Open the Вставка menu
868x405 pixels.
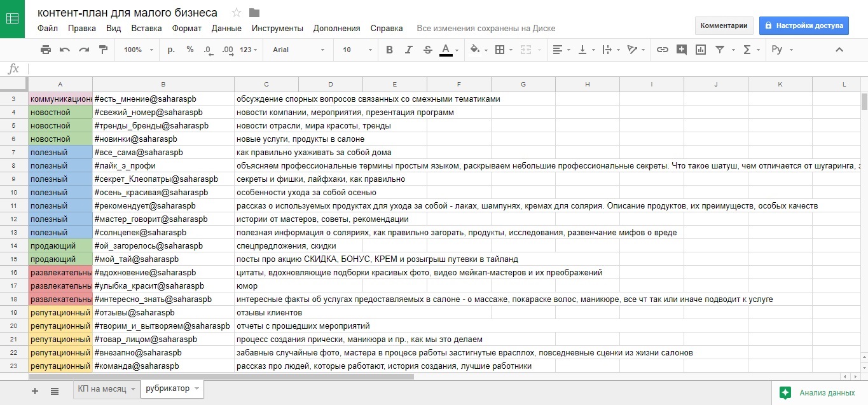[x=147, y=28]
